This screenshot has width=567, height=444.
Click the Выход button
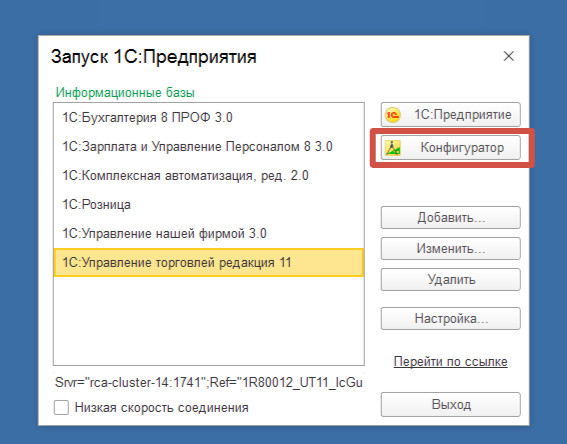click(451, 404)
